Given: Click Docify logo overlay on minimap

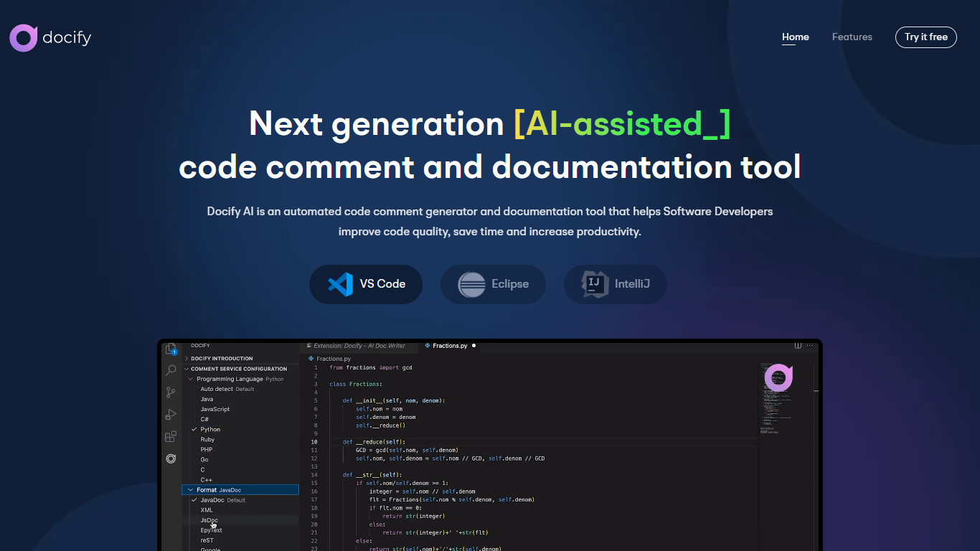Looking at the screenshot, I should tap(778, 377).
